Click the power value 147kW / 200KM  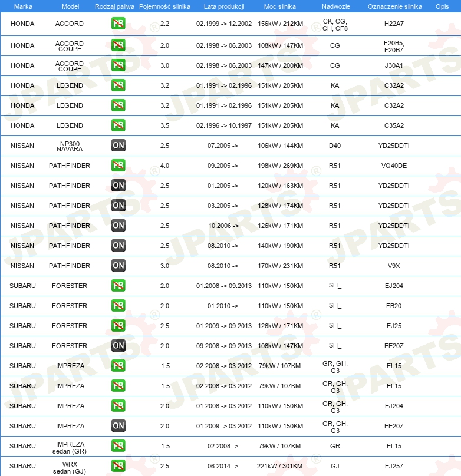click(x=280, y=65)
